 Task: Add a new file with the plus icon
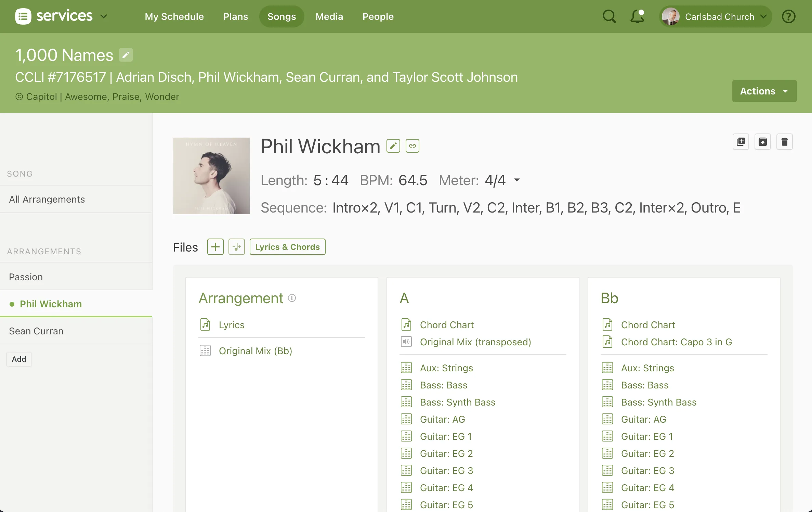[x=215, y=246]
